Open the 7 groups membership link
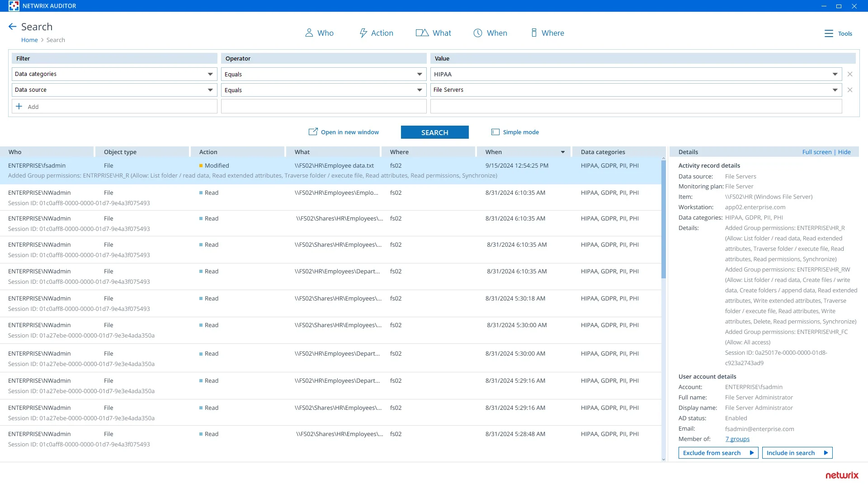 tap(737, 439)
